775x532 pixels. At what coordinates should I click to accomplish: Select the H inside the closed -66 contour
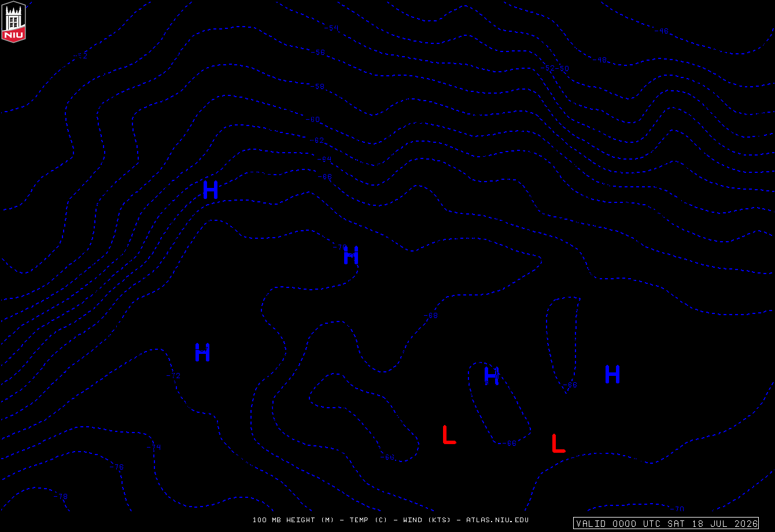pos(491,375)
